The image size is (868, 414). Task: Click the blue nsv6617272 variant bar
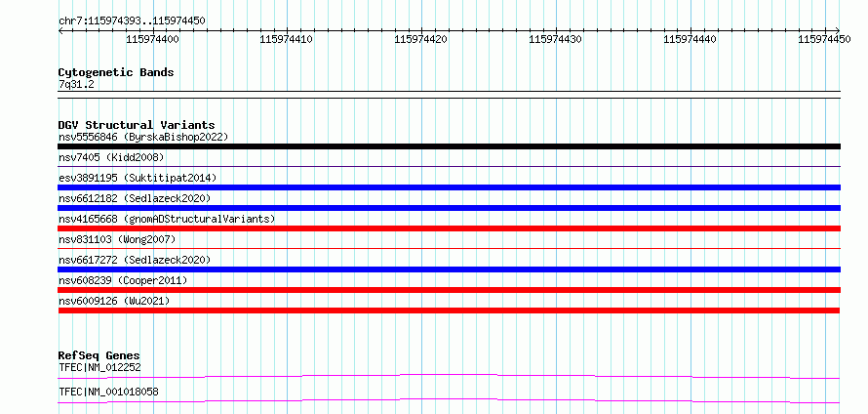pyautogui.click(x=449, y=269)
